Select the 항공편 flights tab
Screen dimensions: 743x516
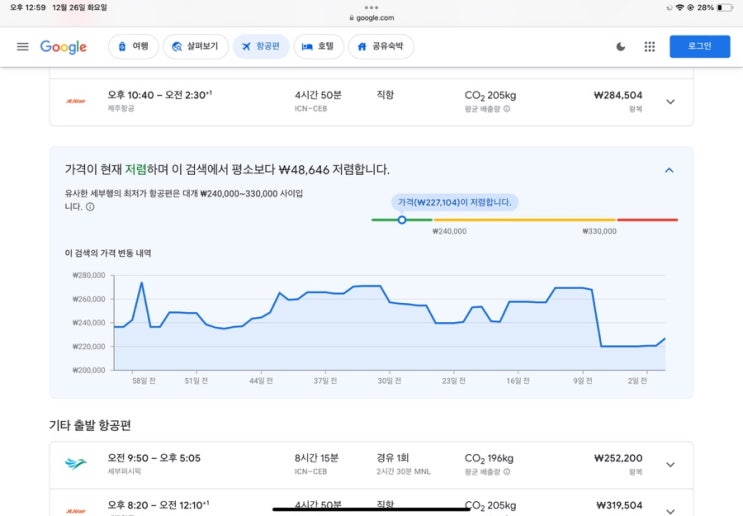261,46
